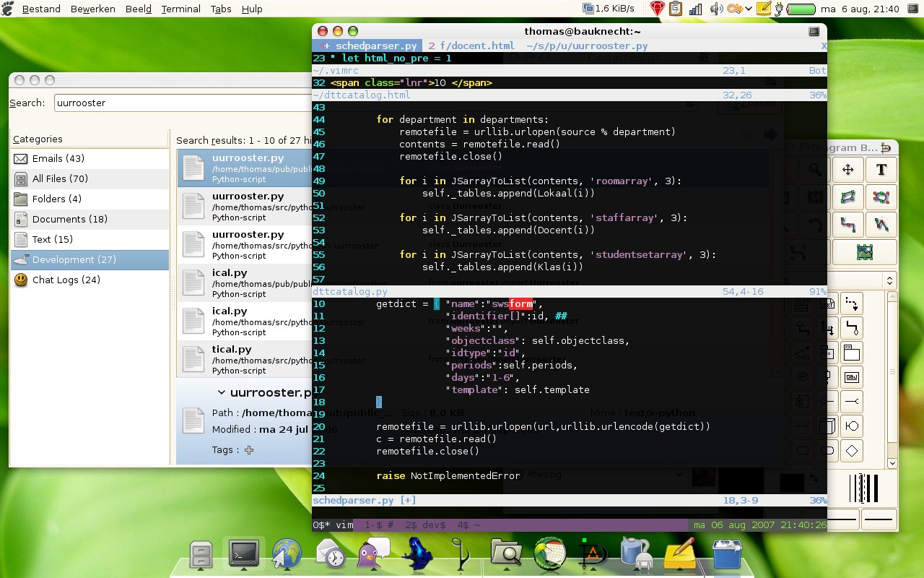Viewport: 924px width, 578px height.
Task: Select the highlighted uurrooster.py search result
Action: pos(245,168)
